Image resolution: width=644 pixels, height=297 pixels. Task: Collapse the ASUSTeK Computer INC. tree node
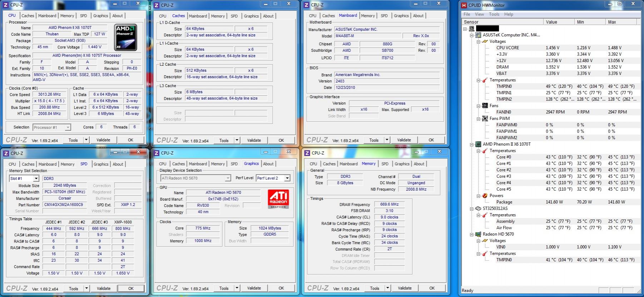(x=472, y=35)
